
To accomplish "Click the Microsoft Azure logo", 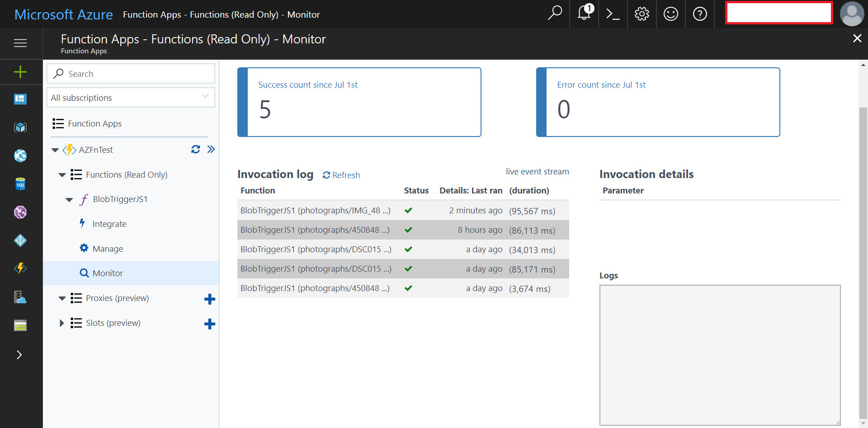I will pos(63,14).
